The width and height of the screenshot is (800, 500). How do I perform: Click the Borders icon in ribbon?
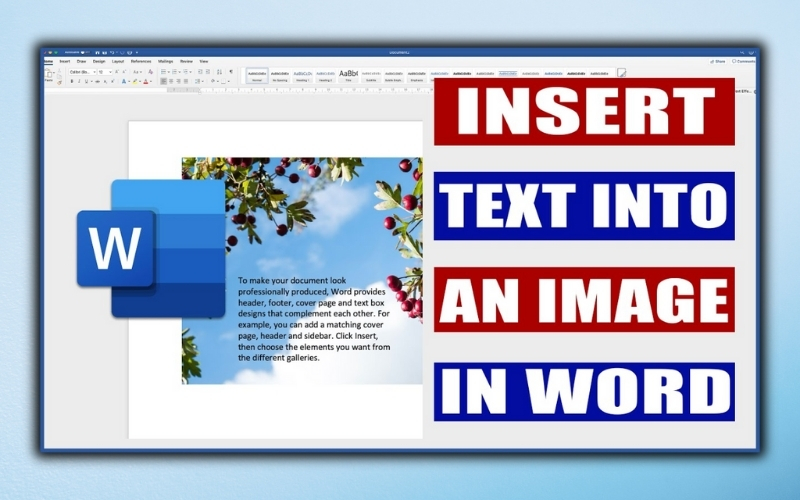pos(223,81)
